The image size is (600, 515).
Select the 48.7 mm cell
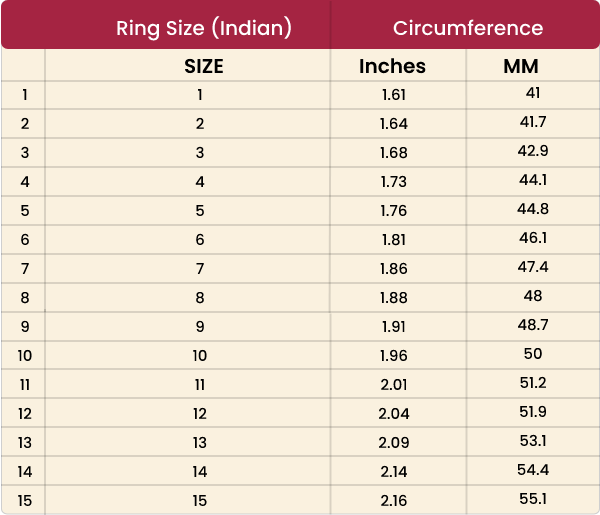pos(533,325)
